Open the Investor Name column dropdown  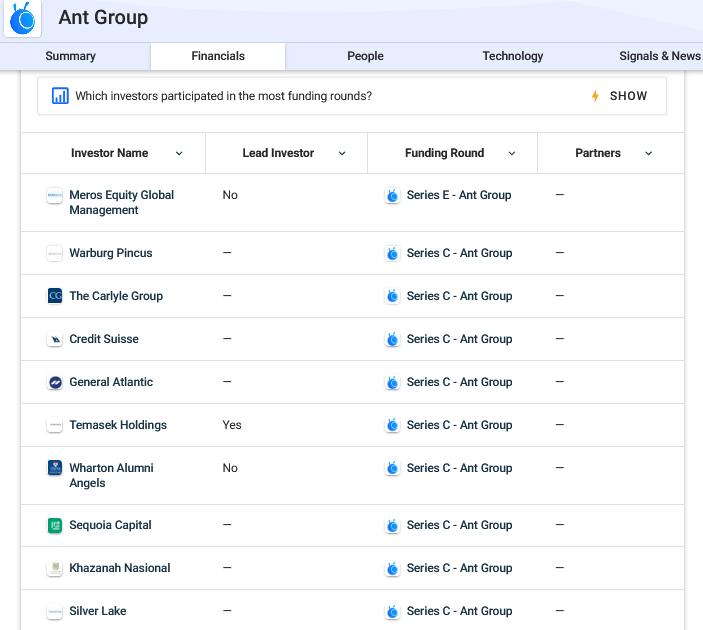(179, 153)
